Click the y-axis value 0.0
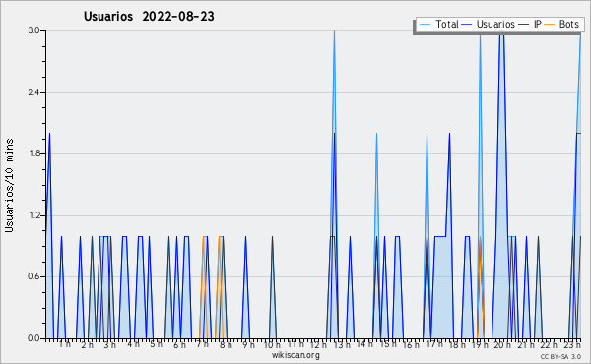 (33, 338)
